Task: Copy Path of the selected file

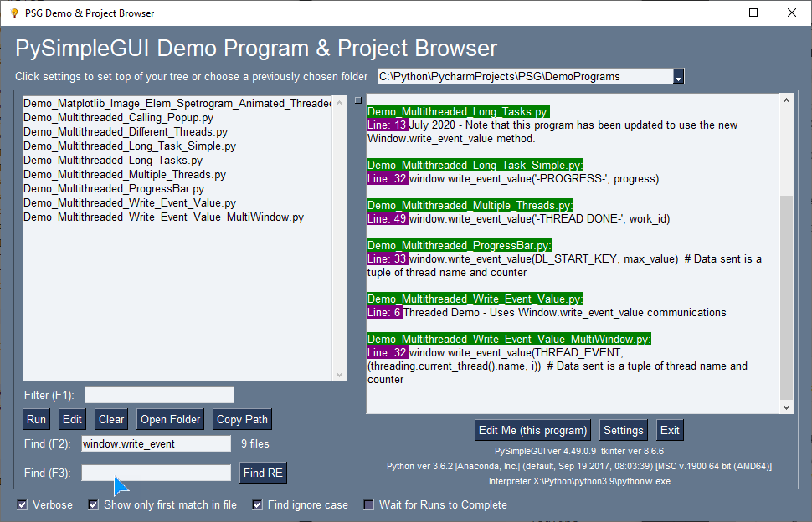Action: click(x=242, y=419)
